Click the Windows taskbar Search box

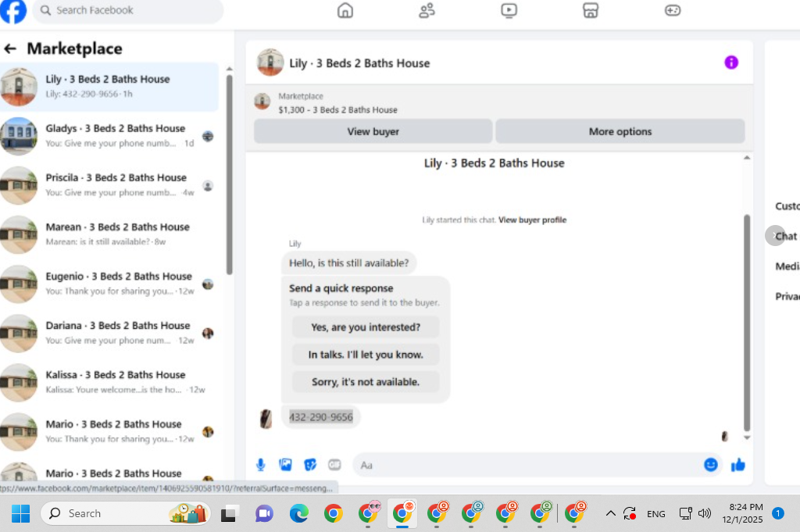[125, 513]
